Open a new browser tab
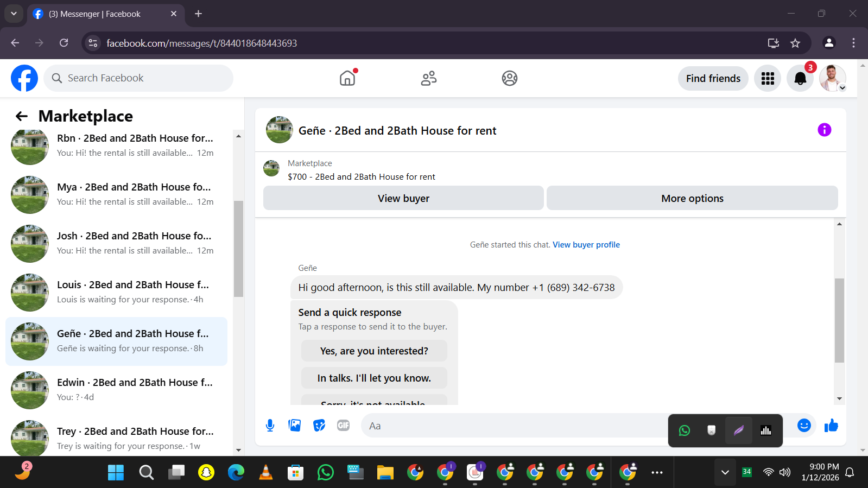The width and height of the screenshot is (868, 488). pos(199,14)
